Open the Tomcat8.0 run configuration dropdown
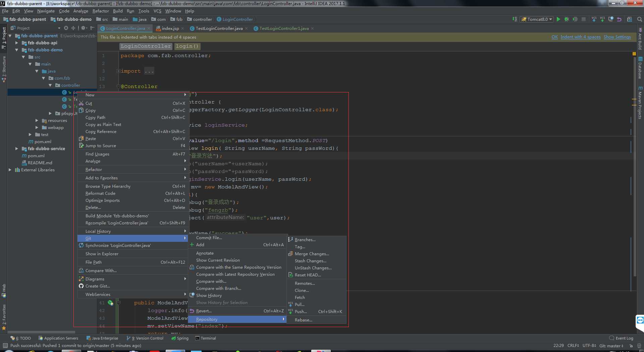Viewport: 644px width, 352px height. tap(537, 19)
